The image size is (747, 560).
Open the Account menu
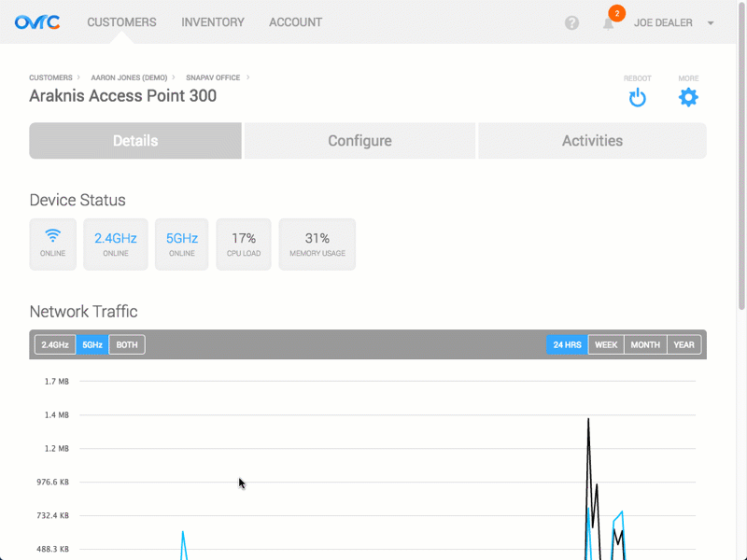295,22
